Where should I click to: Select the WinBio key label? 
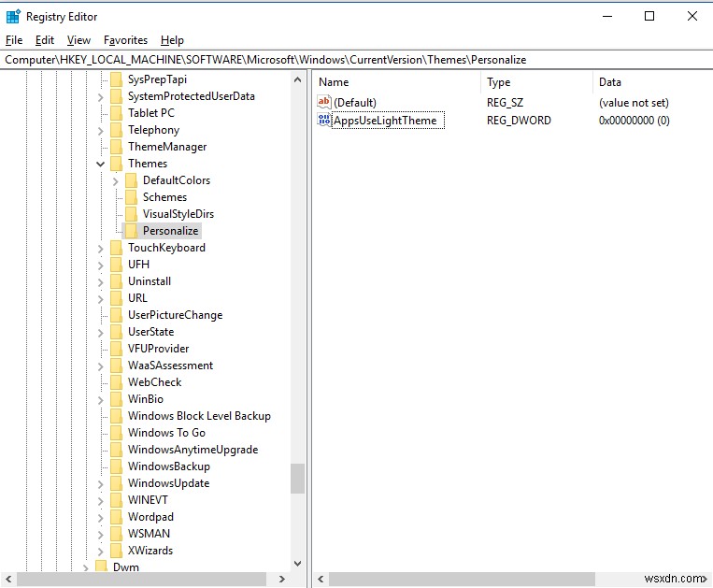pos(146,399)
